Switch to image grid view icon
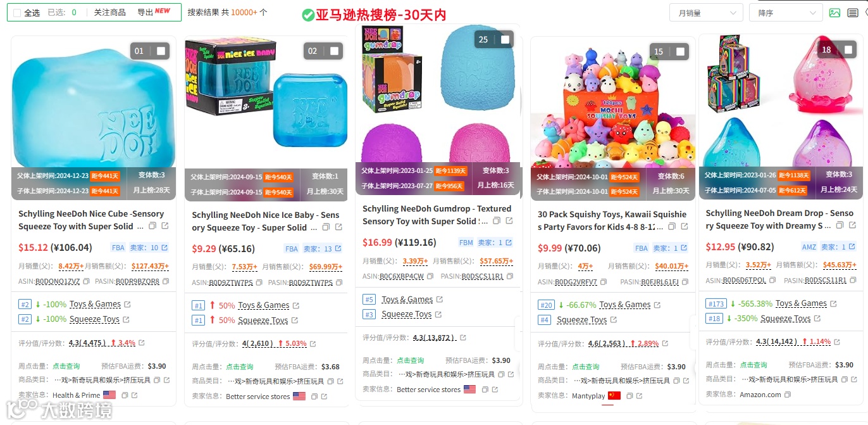The height and width of the screenshot is (425, 868). 835,13
